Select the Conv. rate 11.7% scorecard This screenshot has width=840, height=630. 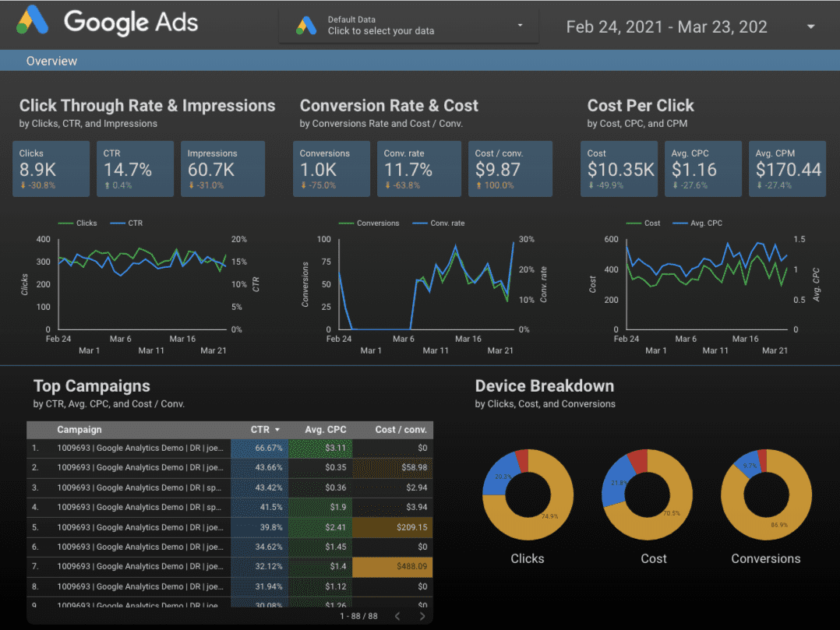419,169
